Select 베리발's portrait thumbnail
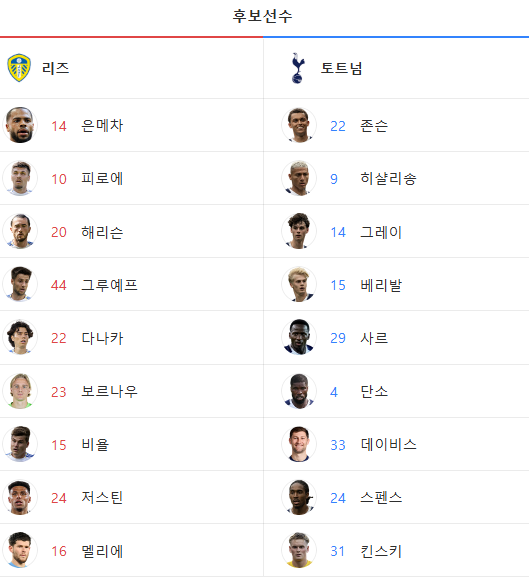Screen dimensions: 531x578 click(299, 285)
